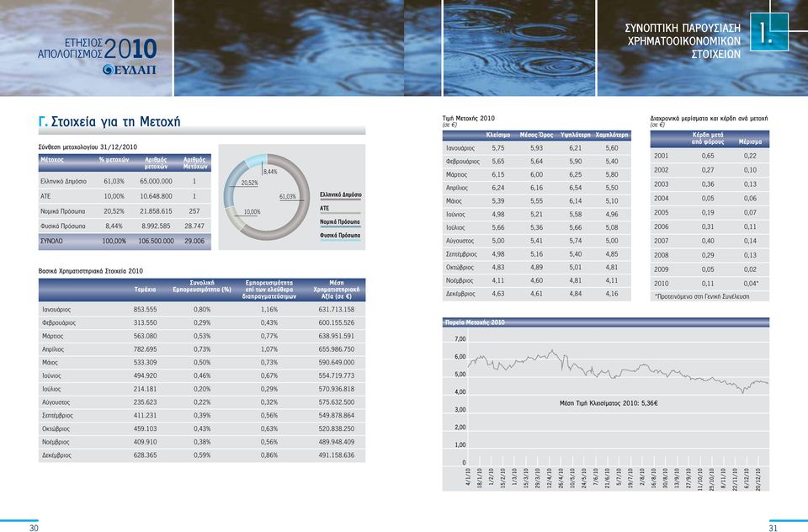The image size is (808, 532).
Task: Select "Ελληνικό Δημόσιο" in the shareholder table
Action: (x=63, y=182)
